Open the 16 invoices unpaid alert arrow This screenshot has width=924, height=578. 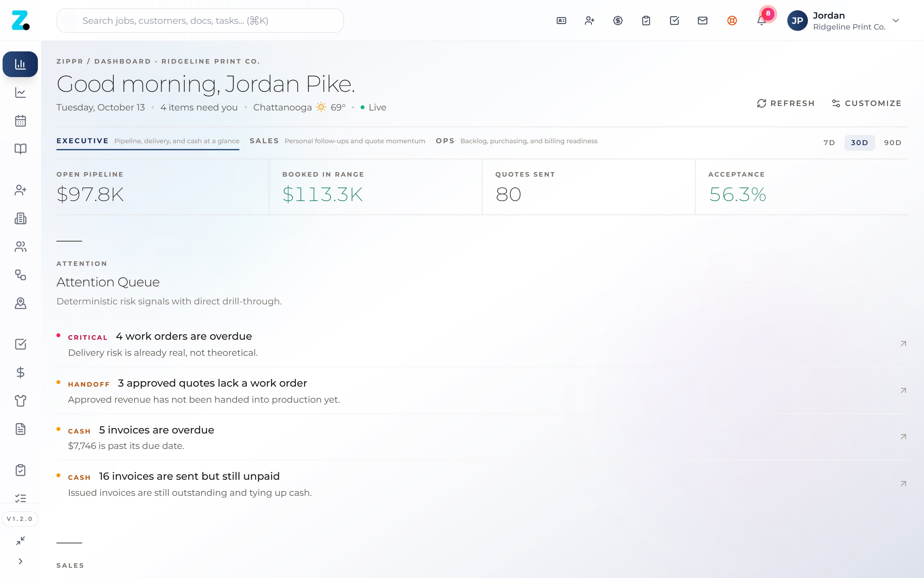[903, 484]
